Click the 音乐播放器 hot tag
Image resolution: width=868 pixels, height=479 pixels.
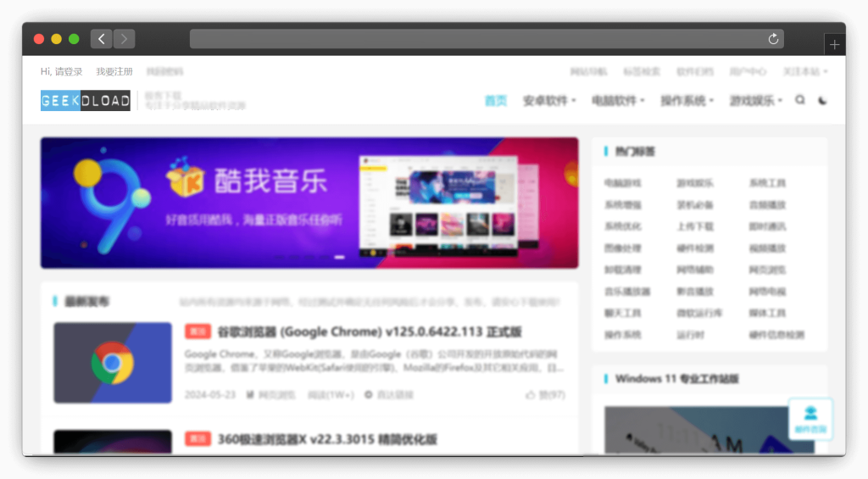pos(627,292)
